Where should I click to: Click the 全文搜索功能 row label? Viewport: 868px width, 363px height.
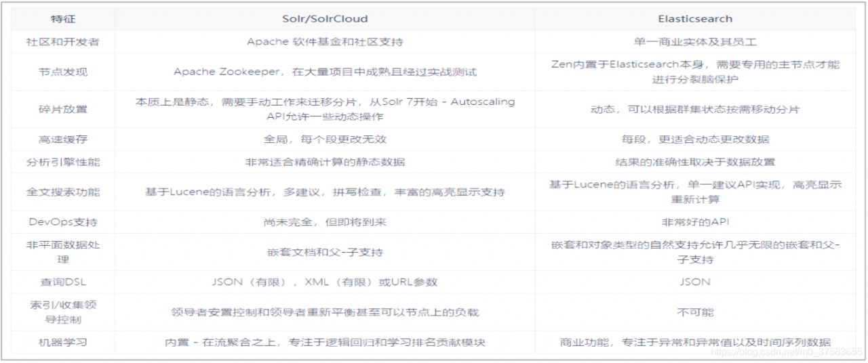pyautogui.click(x=63, y=192)
